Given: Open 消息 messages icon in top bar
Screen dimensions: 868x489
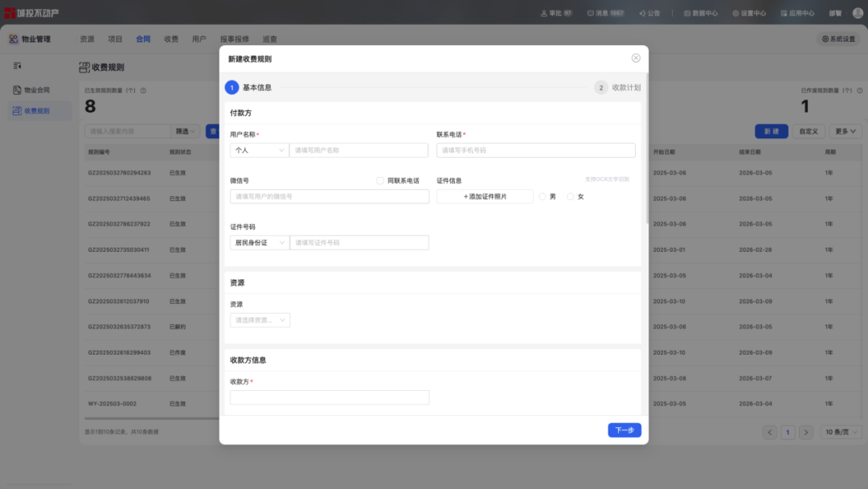Looking at the screenshot, I should click(x=591, y=13).
